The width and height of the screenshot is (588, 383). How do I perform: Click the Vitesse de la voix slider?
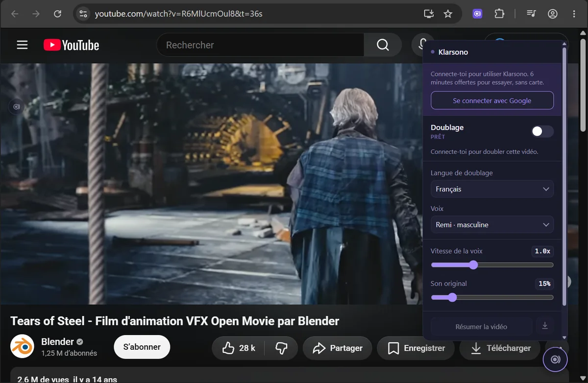coord(492,265)
